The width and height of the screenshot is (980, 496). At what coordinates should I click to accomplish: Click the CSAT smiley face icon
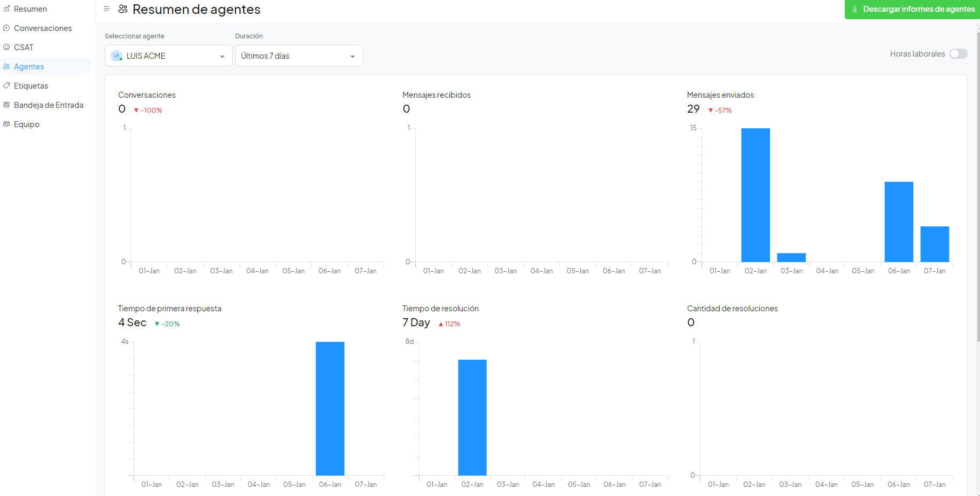pyautogui.click(x=6, y=48)
